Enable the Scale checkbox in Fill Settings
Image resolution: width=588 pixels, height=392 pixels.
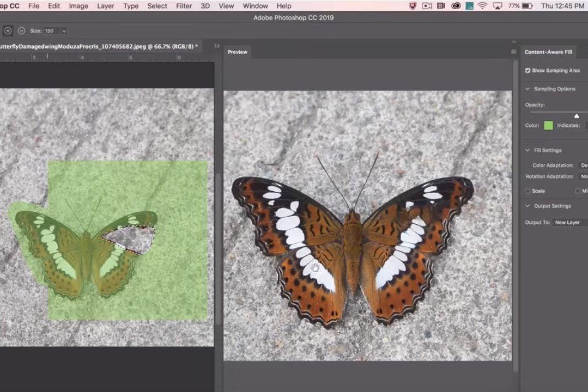pos(528,191)
